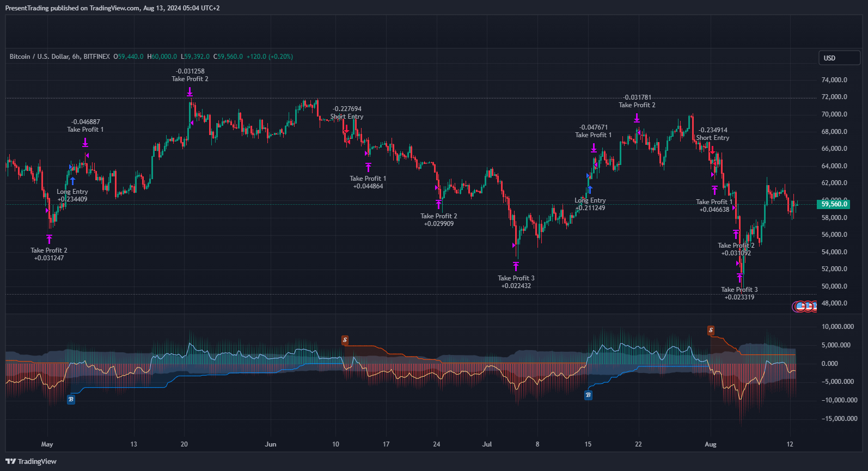Click the Take Profit 2 +0.031092 label
The width and height of the screenshot is (868, 471).
(736, 249)
